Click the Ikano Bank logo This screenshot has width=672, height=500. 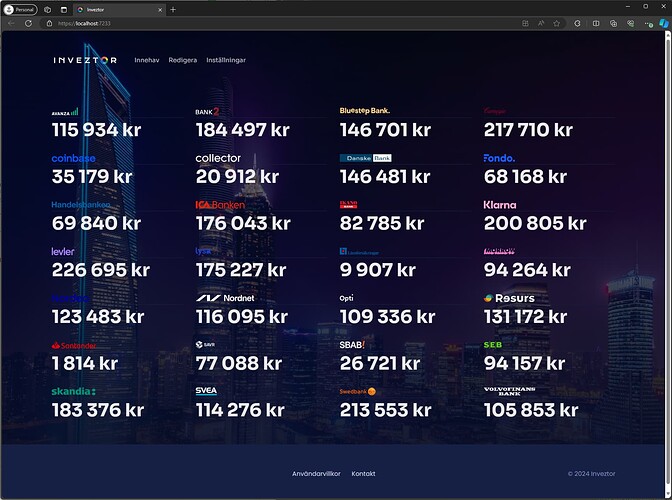[x=348, y=204]
